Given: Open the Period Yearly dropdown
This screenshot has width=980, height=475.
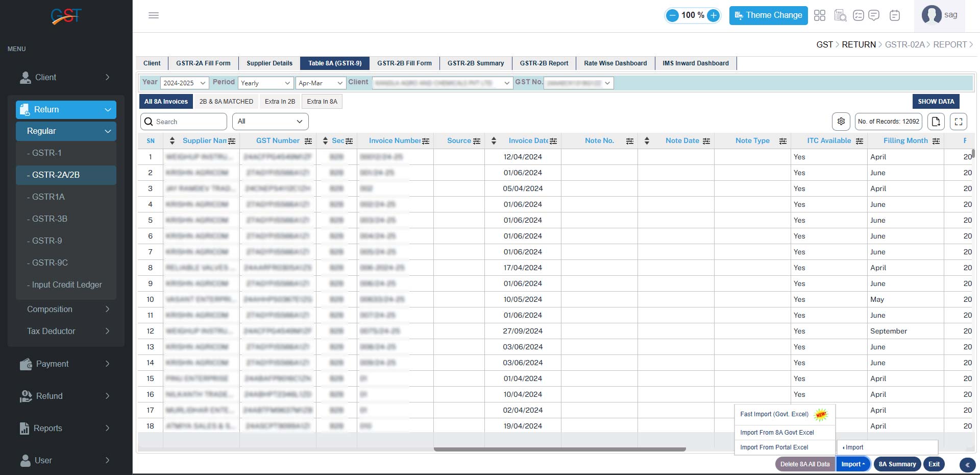Looking at the screenshot, I should point(265,83).
